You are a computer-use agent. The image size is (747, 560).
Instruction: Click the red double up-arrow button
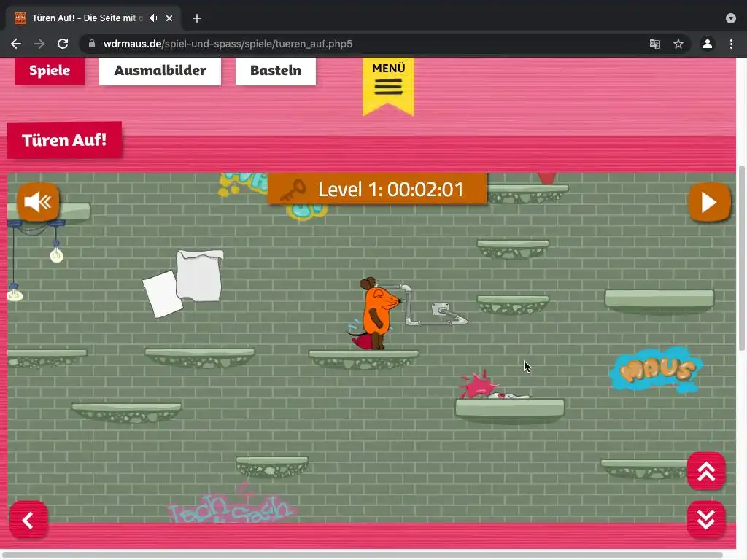click(x=706, y=471)
